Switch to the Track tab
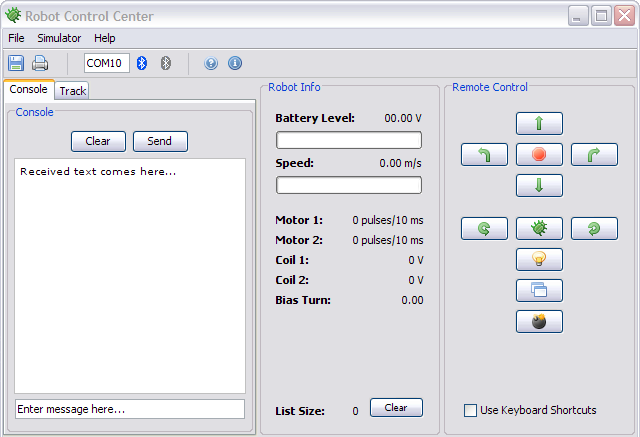Screen dimensions: 640x437 pyautogui.click(x=73, y=91)
